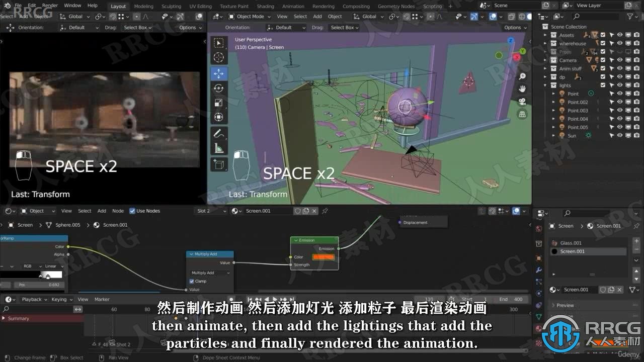Toggle Clamp checkbox in Multiply Add node
The image size is (644, 362).
tap(192, 281)
